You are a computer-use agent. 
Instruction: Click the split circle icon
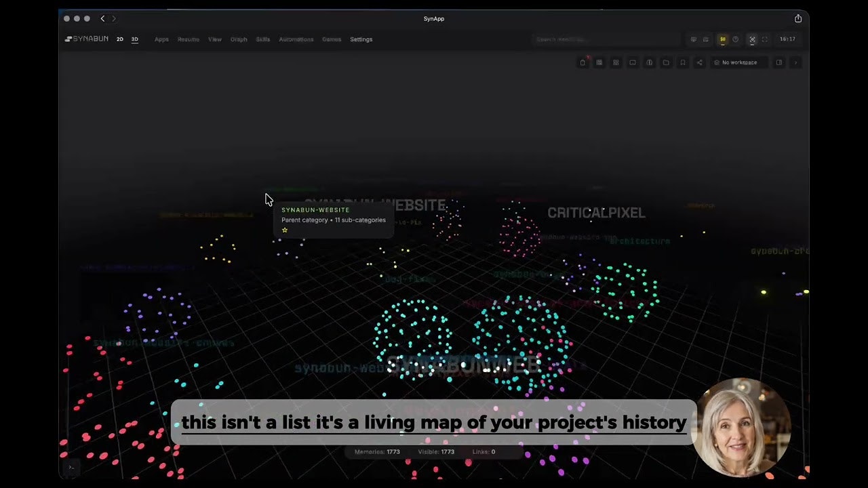point(650,62)
